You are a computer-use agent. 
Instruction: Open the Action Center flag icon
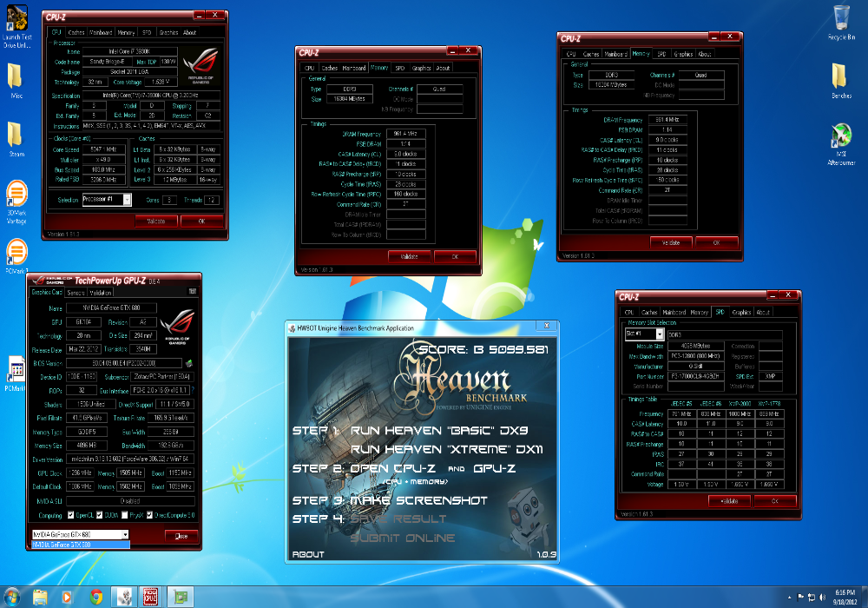pyautogui.click(x=800, y=597)
